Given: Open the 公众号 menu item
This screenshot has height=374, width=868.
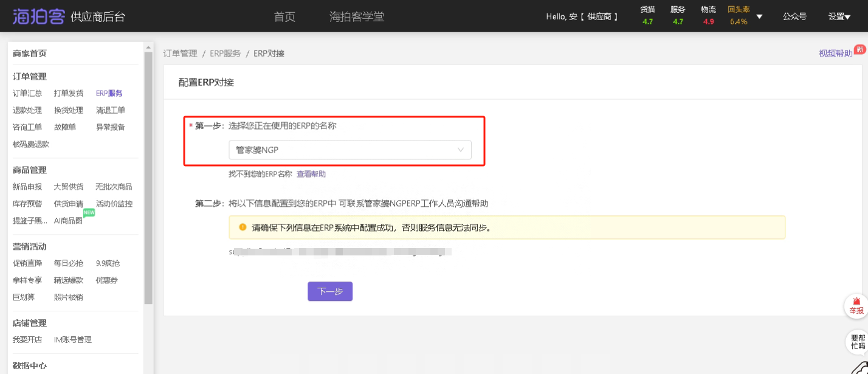Looking at the screenshot, I should tap(794, 16).
